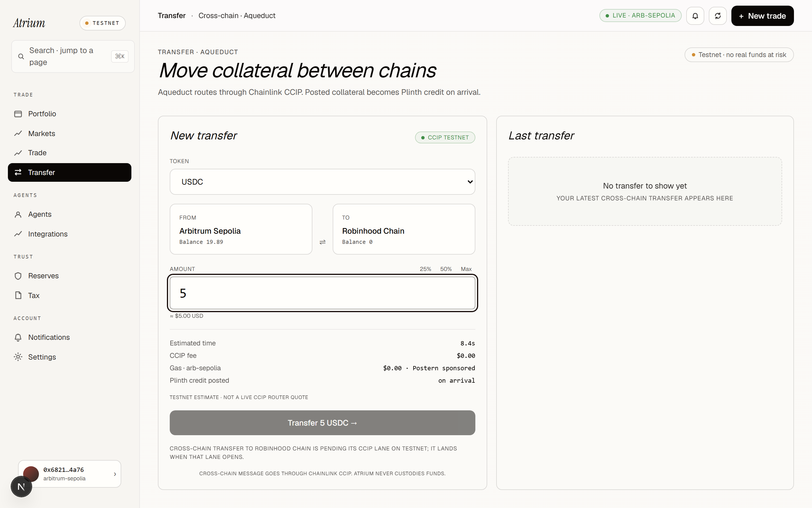Screen dimensions: 812x508
Task: Click Plinth credit on arrival value
Action: coord(456,381)
